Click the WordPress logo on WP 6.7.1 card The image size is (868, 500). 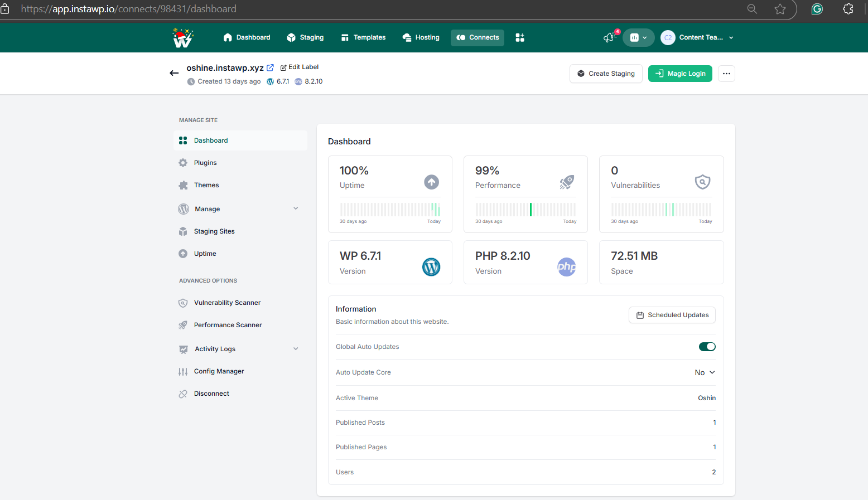click(431, 267)
